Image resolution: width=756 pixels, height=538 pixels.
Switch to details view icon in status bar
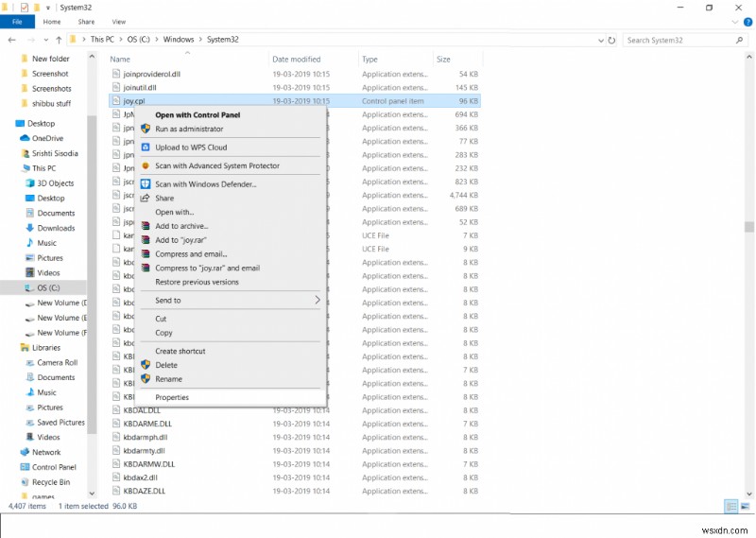[x=731, y=506]
